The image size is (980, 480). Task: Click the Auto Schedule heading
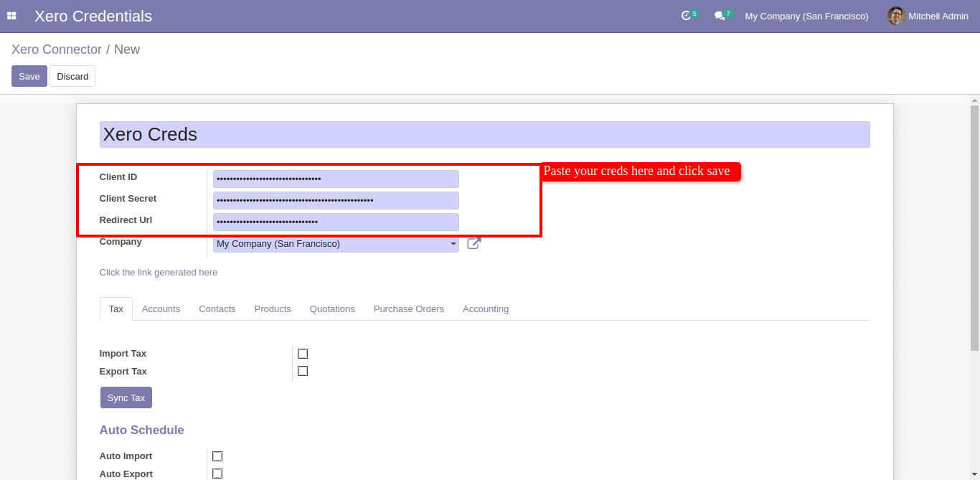coord(142,430)
